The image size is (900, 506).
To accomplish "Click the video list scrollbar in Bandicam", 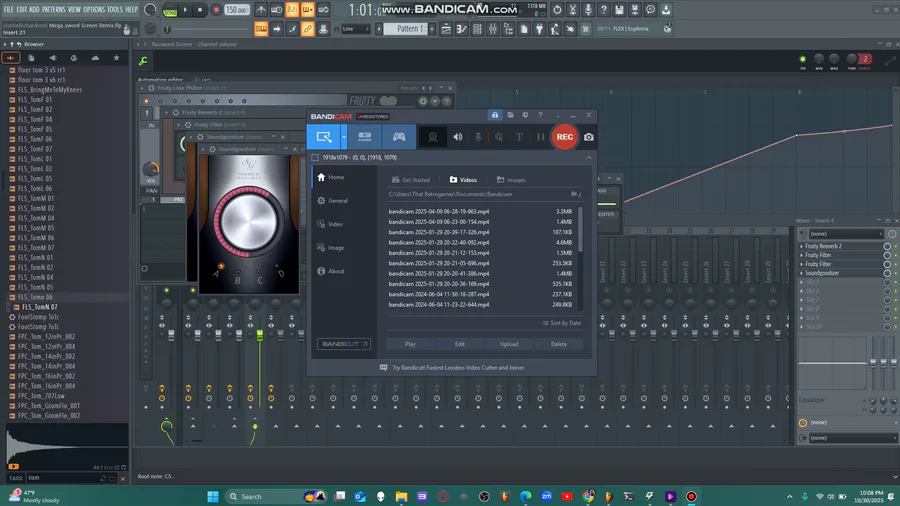I will [x=580, y=229].
